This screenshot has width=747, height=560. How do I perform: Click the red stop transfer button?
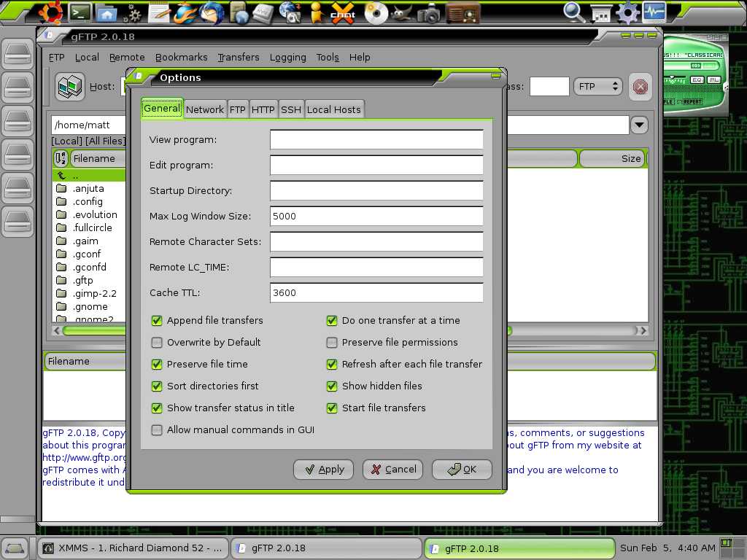pos(640,87)
